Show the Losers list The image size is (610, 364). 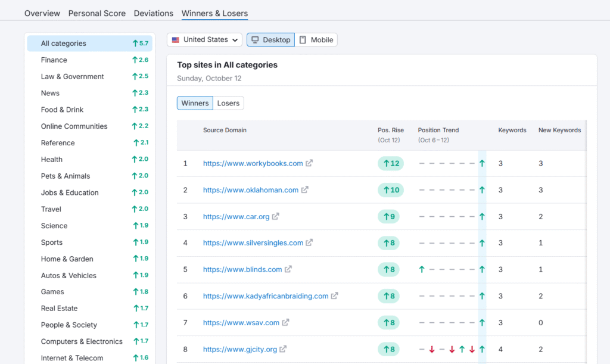tap(228, 103)
